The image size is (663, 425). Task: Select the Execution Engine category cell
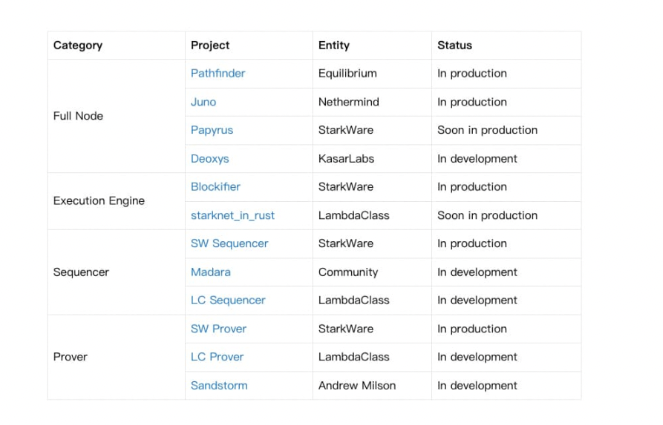[99, 201]
